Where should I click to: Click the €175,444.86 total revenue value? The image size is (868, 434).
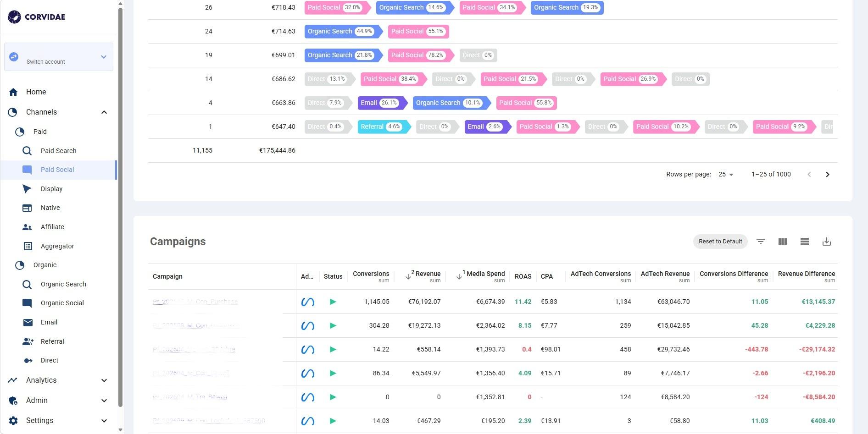tap(277, 150)
